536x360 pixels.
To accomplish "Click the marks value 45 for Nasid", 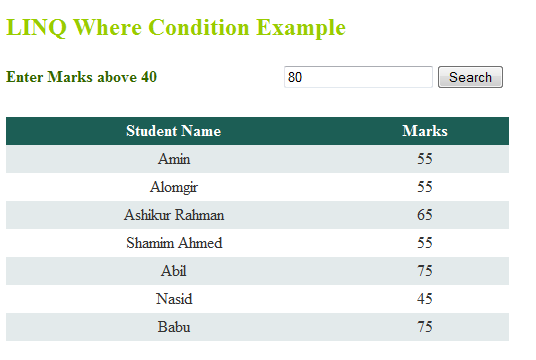I will coord(425,299).
